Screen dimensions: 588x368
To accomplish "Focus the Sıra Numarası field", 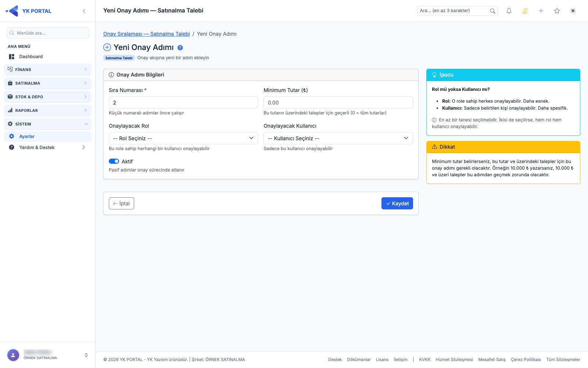I will tap(183, 102).
